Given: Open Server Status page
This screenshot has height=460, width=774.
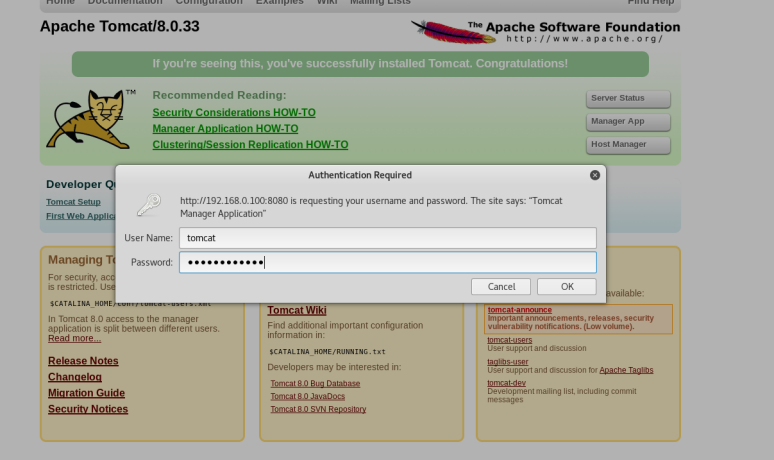Looking at the screenshot, I should pos(628,98).
